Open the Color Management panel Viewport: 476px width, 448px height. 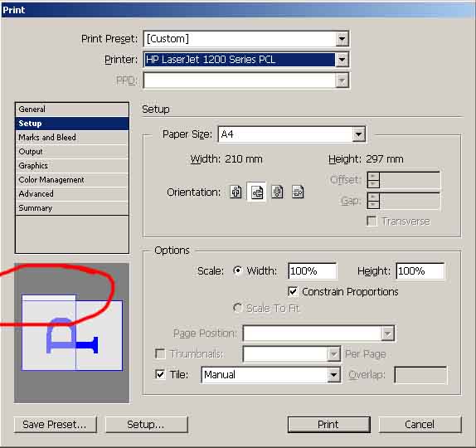[x=72, y=180]
